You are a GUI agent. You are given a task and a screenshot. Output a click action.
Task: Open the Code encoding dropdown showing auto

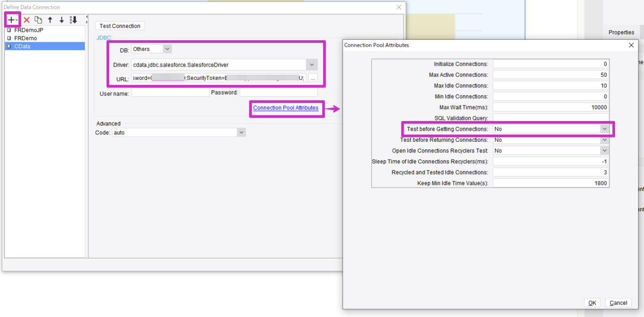click(x=179, y=132)
